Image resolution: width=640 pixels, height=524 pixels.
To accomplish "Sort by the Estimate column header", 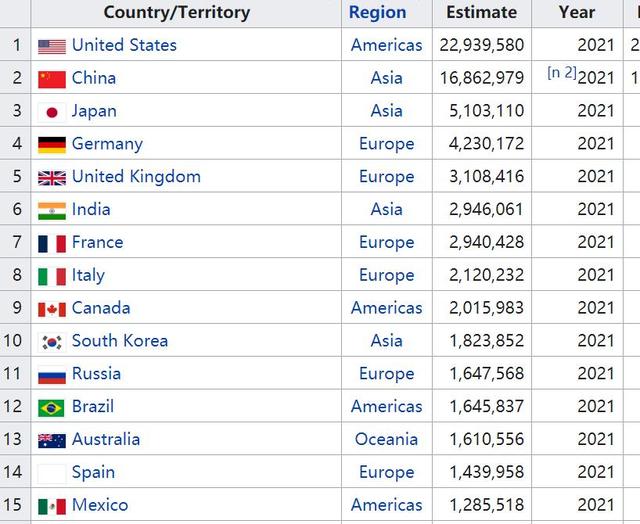I will coord(481,13).
